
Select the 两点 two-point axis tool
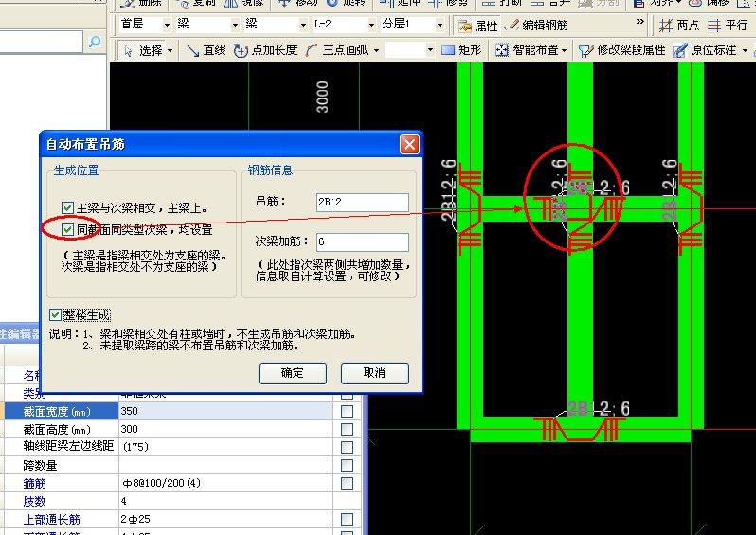(x=679, y=25)
